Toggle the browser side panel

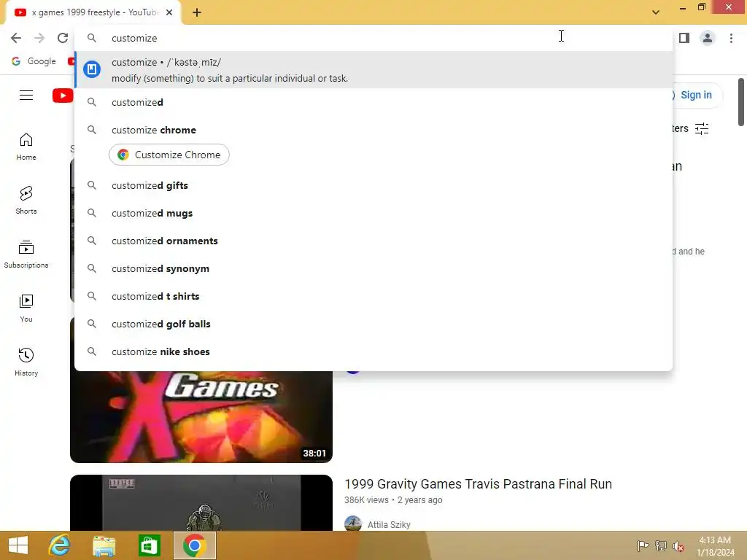coord(684,38)
